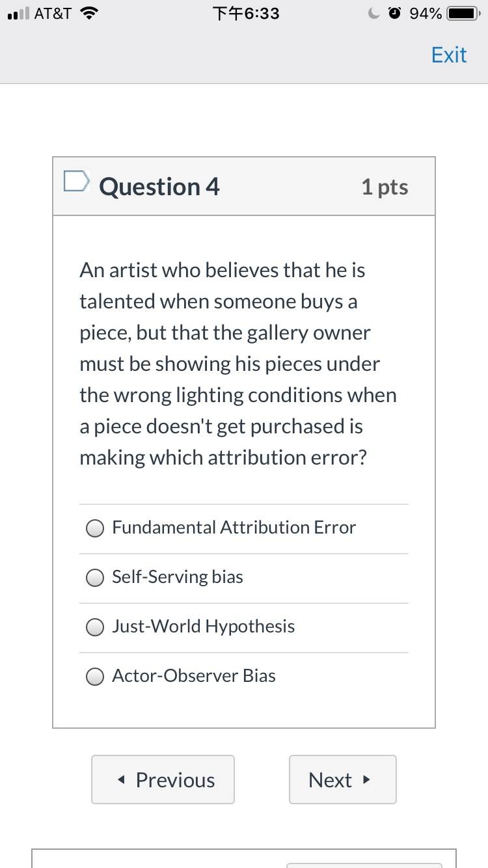
Task: Tap the Question 4 heading
Action: click(159, 187)
